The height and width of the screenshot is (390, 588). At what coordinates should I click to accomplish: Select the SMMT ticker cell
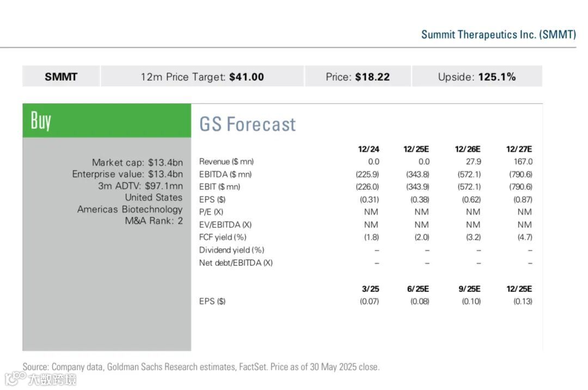61,77
